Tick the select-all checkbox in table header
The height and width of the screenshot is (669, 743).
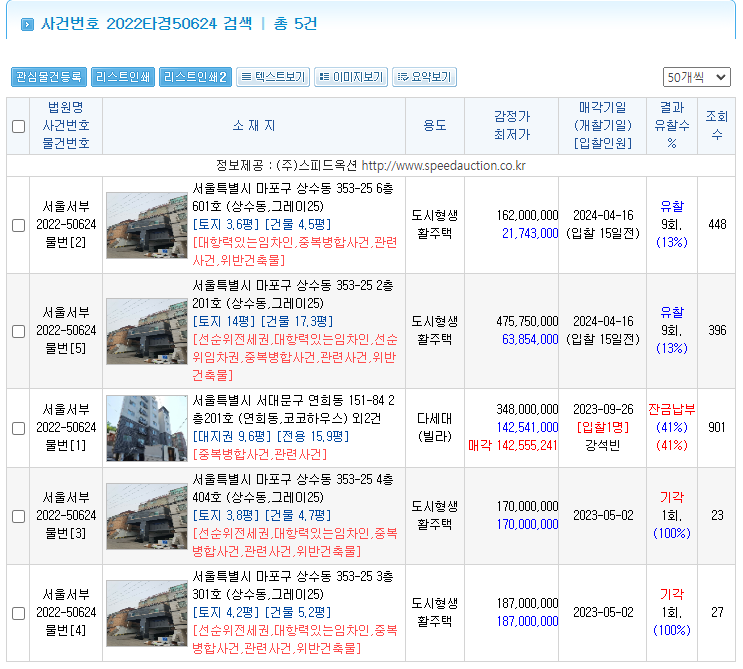[18, 127]
